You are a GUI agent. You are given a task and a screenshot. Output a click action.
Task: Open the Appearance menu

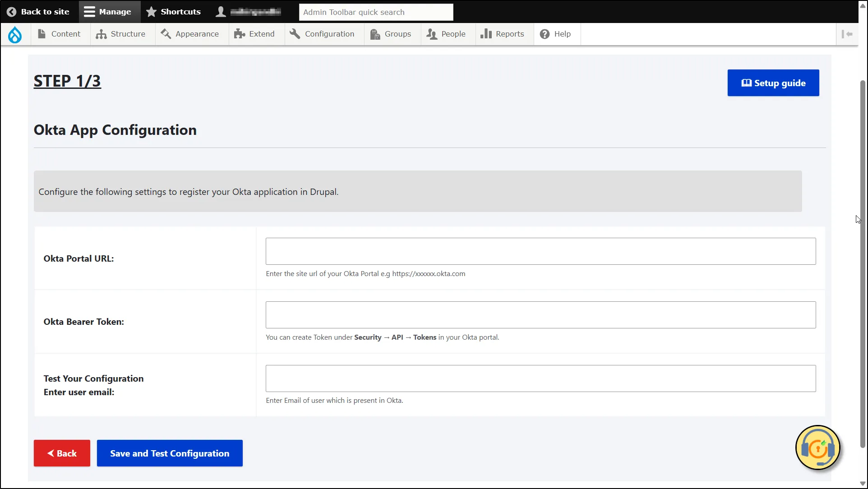click(192, 34)
